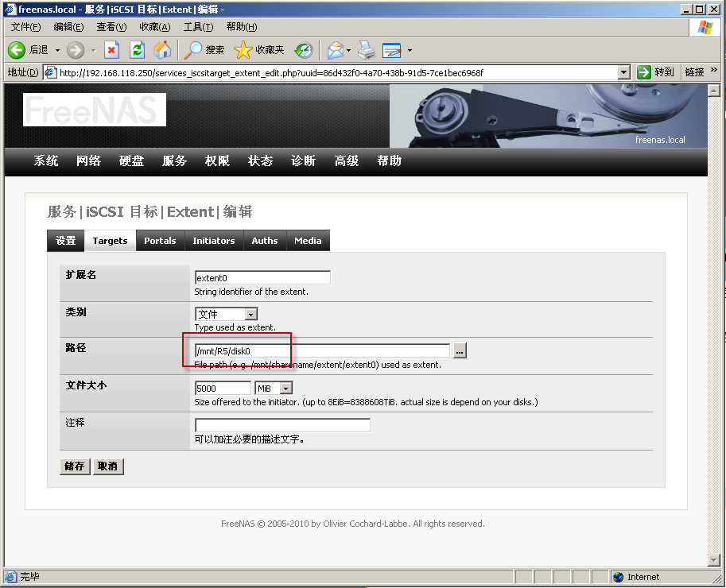Open the 系统 navigation menu
This screenshot has height=588, width=726.
click(46, 161)
